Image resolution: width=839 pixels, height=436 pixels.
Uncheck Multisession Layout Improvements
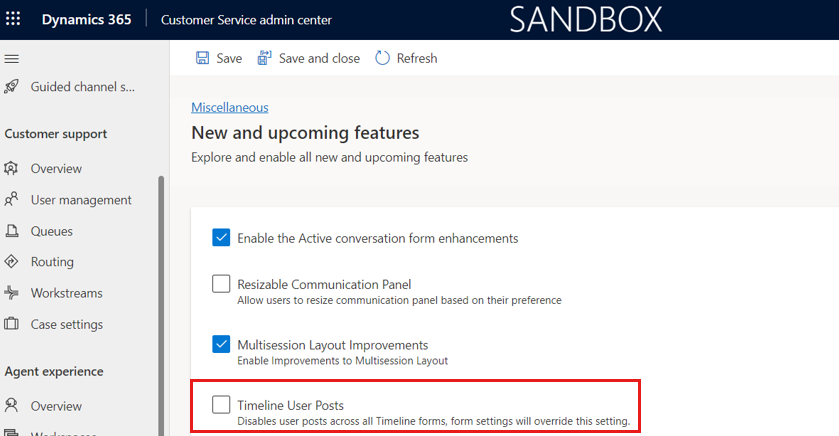pyautogui.click(x=221, y=344)
